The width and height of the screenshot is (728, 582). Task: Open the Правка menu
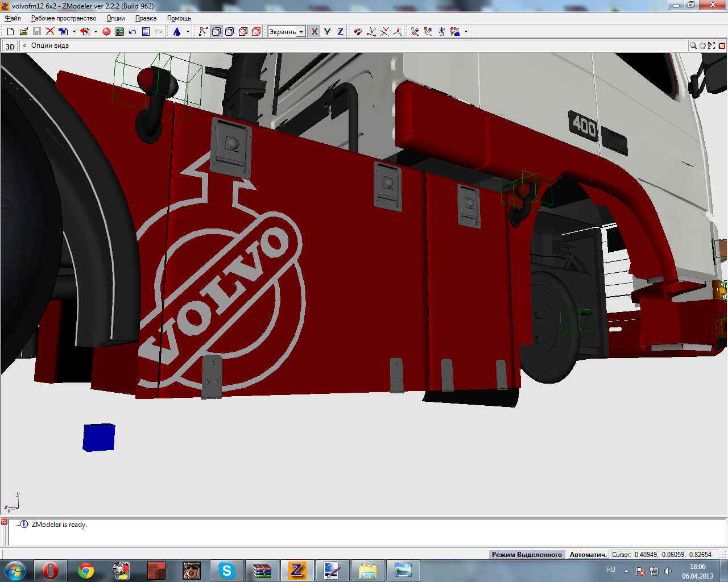pos(146,18)
